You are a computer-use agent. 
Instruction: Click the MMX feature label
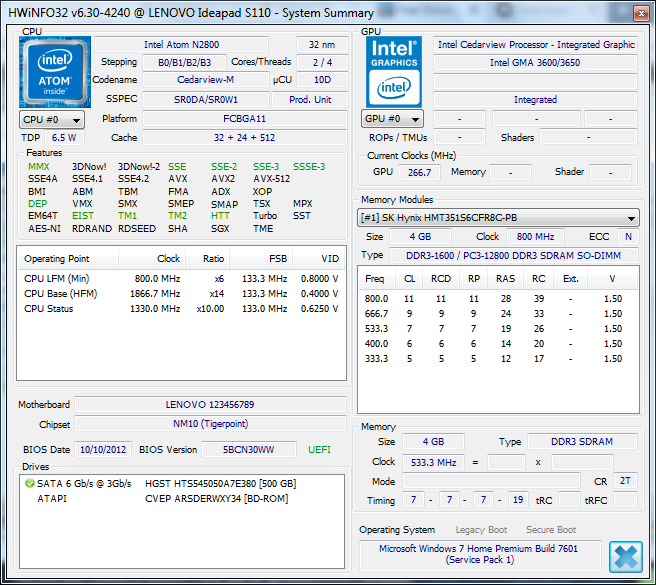pos(38,167)
